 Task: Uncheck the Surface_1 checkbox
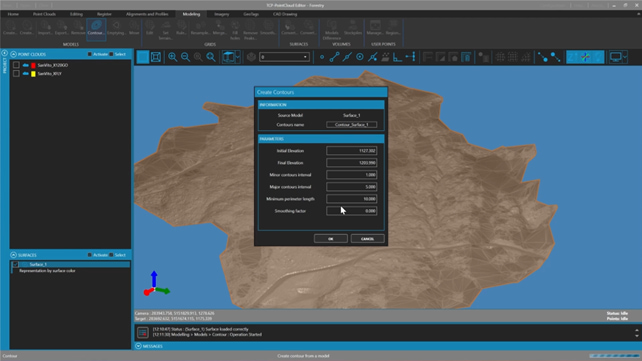[16, 264]
